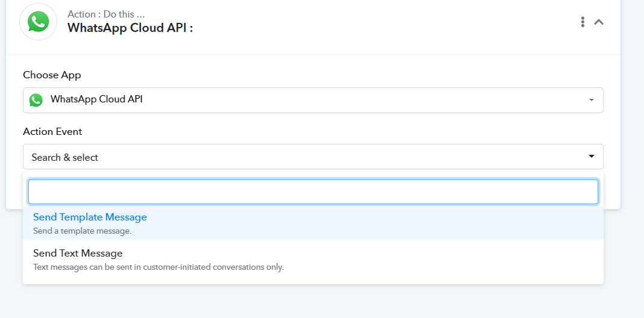Click the large WhatsApp logo in header
The image size is (644, 318).
pyautogui.click(x=38, y=21)
